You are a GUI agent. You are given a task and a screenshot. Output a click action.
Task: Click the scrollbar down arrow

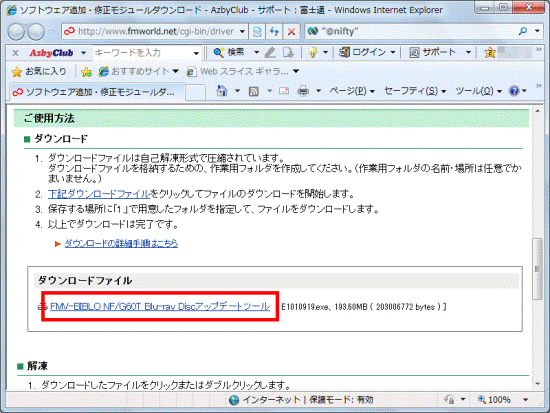pyautogui.click(x=537, y=384)
